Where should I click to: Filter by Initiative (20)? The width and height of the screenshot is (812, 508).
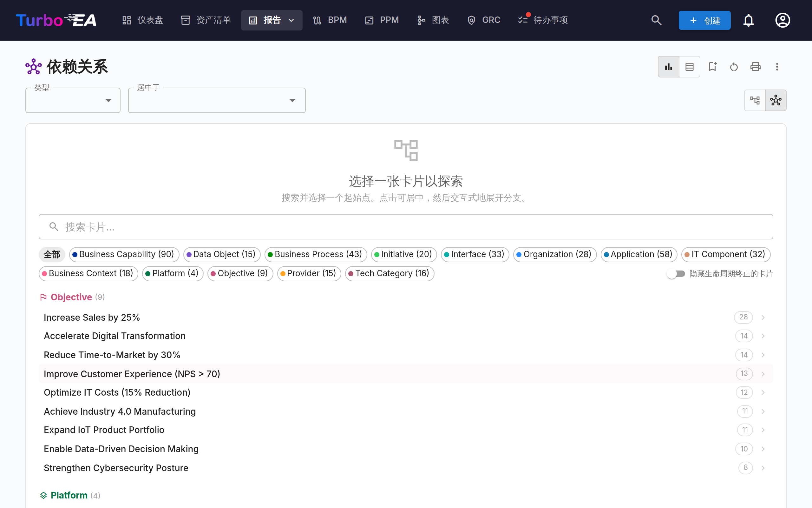point(404,254)
